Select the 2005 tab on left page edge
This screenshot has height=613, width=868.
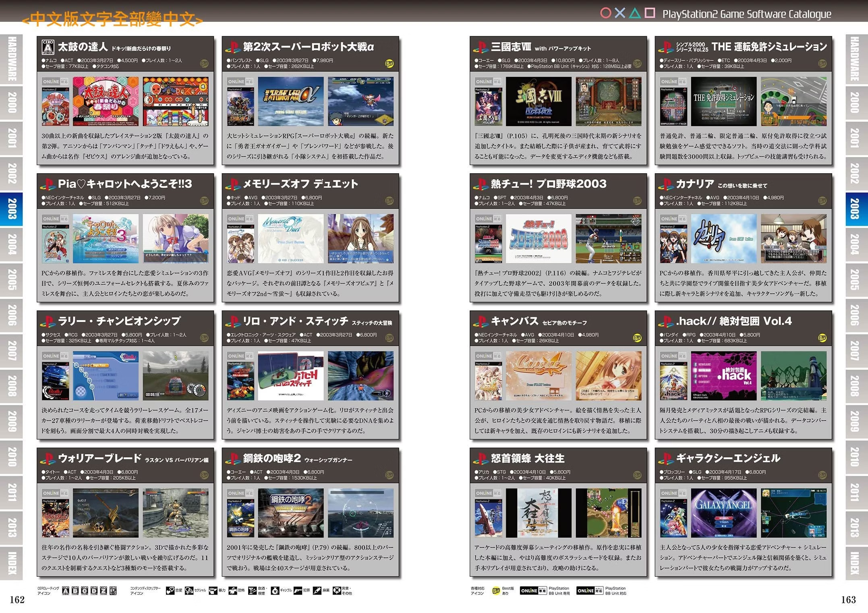point(12,279)
